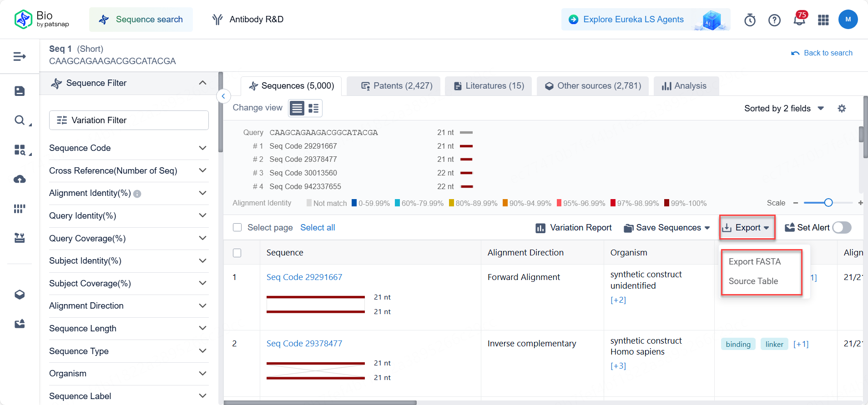The height and width of the screenshot is (405, 868).
Task: Open the Seq Code 29378477 result
Action: pyautogui.click(x=304, y=343)
